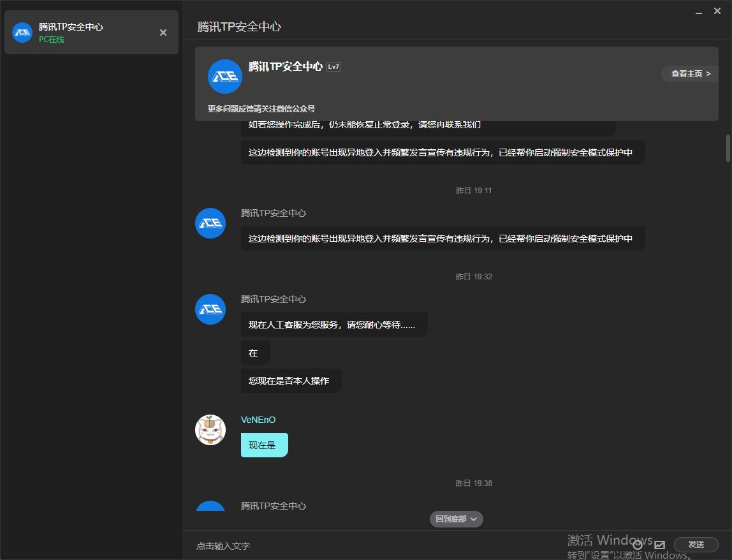Click the bold 腾讯TP安全中心 name in profile card
The height and width of the screenshot is (560, 732).
tap(285, 66)
